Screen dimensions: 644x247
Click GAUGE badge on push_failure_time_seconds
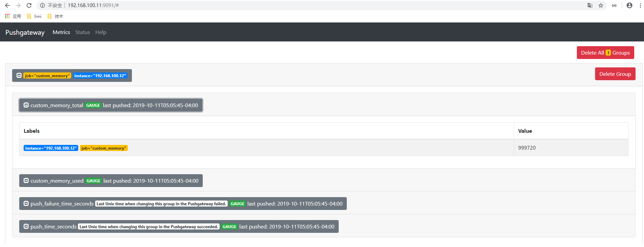tap(237, 204)
